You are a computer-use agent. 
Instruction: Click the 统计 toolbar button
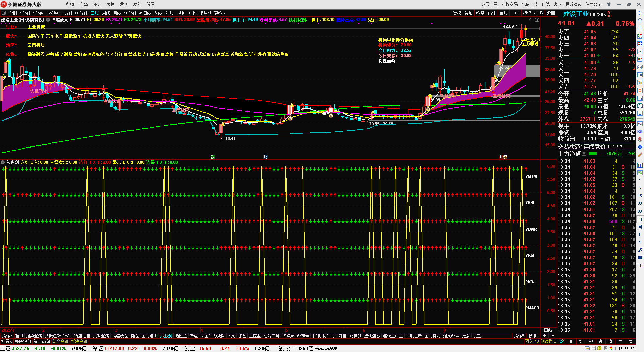point(492,13)
